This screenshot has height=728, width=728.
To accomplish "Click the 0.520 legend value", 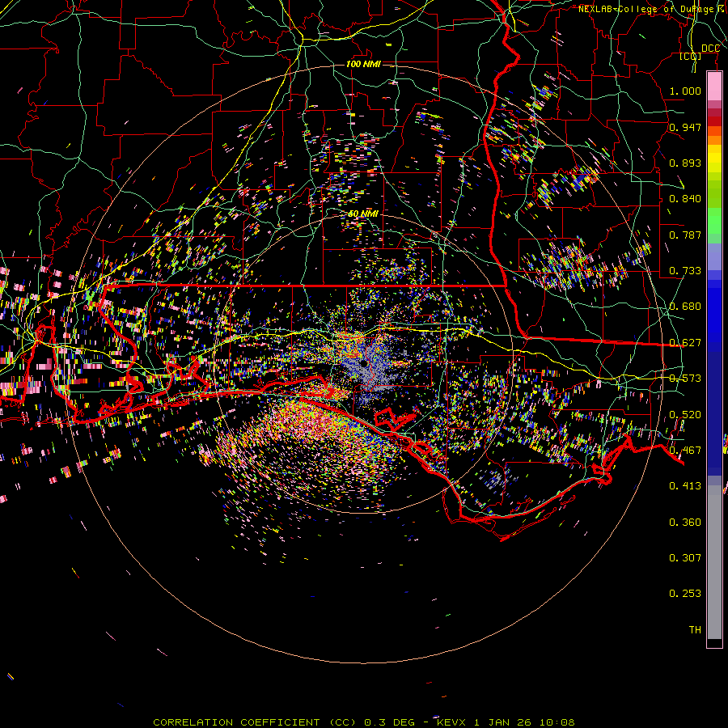I will pyautogui.click(x=685, y=415).
